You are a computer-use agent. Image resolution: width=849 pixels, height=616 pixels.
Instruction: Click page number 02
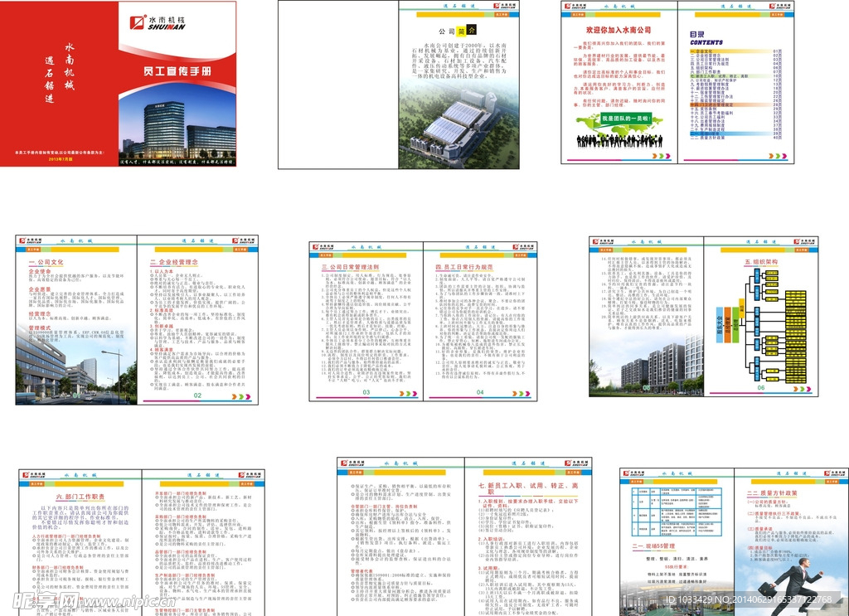[197, 395]
